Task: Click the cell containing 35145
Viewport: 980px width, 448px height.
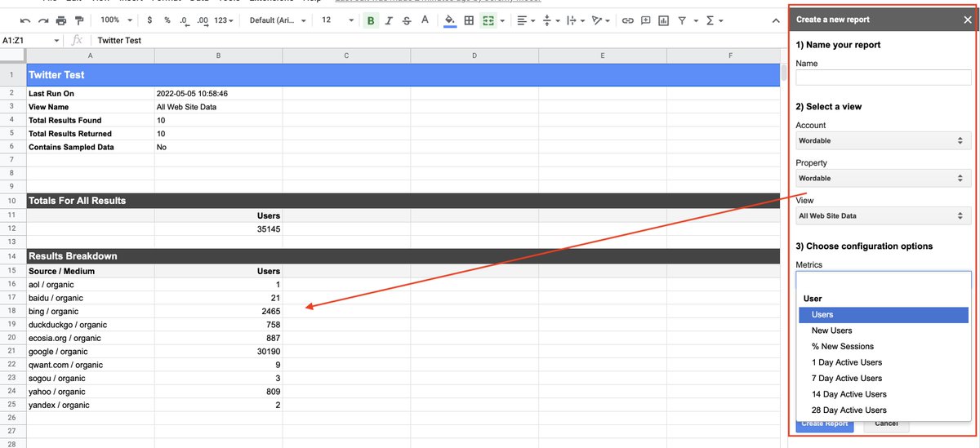Action: [218, 229]
